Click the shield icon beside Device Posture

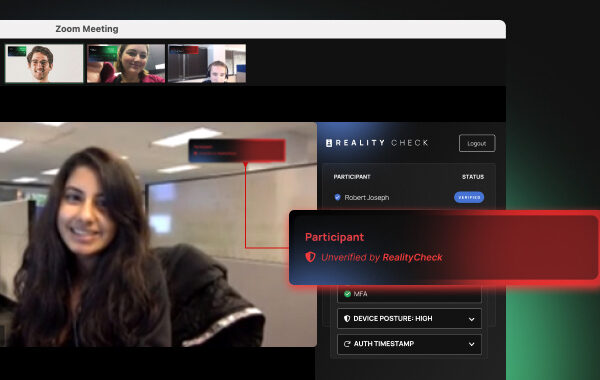[347, 318]
